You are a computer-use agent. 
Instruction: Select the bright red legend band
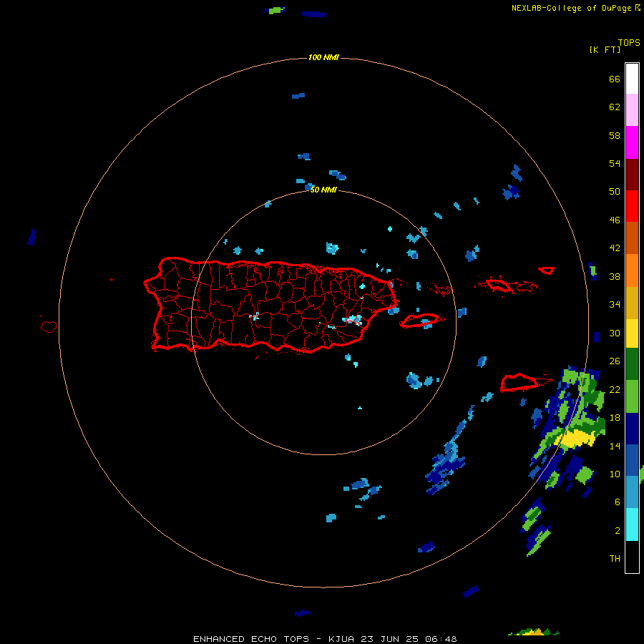(x=632, y=206)
